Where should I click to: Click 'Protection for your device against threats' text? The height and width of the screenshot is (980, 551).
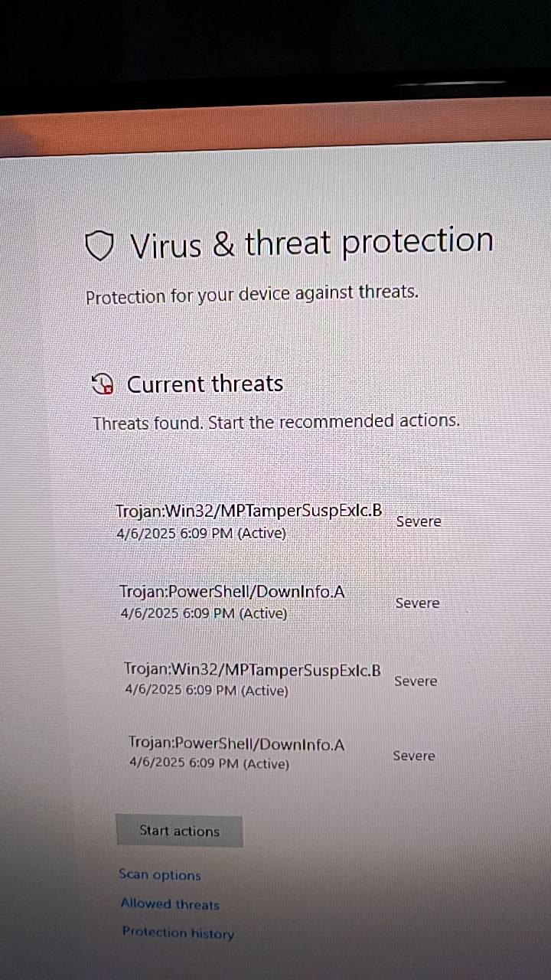252,295
